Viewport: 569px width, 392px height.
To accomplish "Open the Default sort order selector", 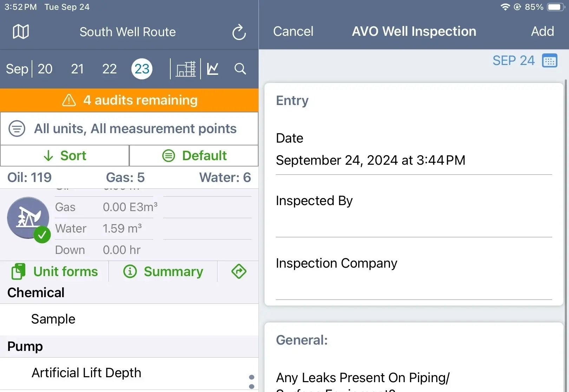I will pos(194,156).
